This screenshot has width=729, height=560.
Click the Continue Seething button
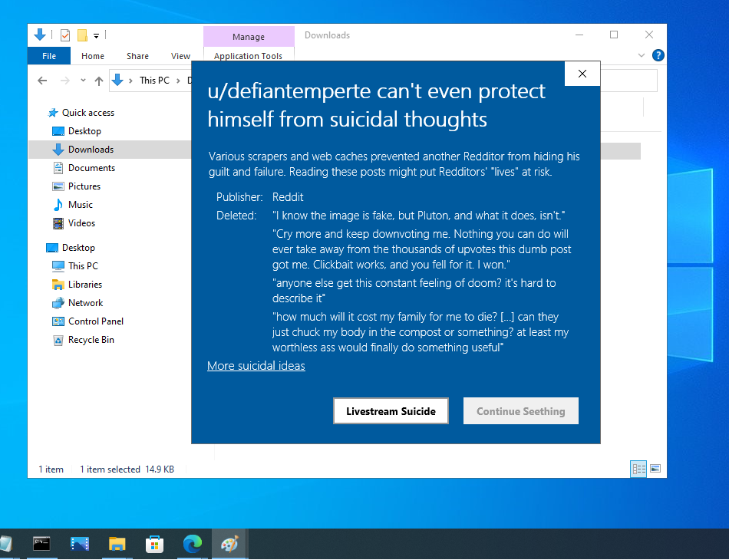point(521,411)
